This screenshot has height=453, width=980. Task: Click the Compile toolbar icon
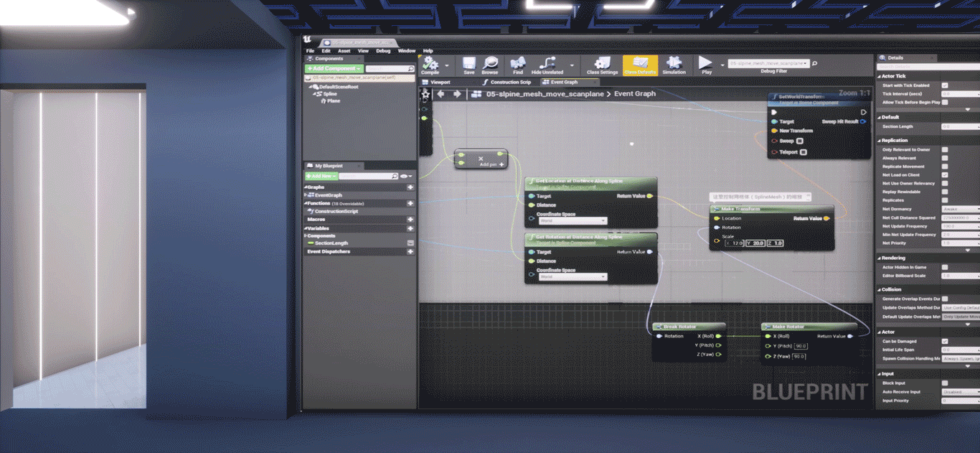(x=430, y=65)
